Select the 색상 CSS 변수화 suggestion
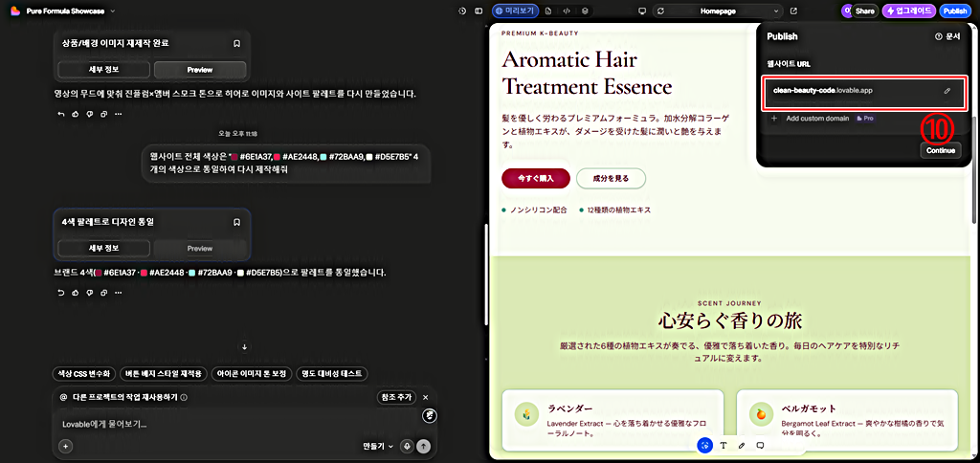 pyautogui.click(x=84, y=374)
